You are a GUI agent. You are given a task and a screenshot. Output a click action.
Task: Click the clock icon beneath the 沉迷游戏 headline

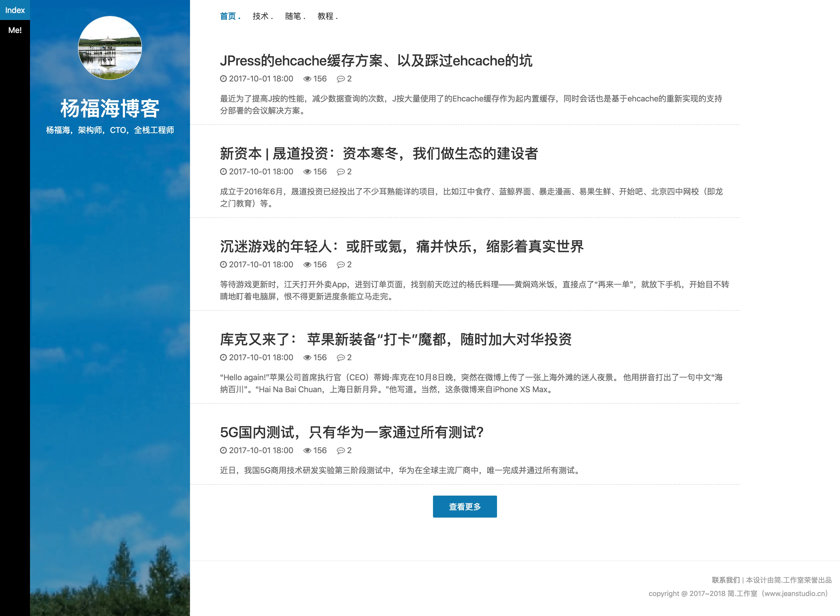coord(223,264)
